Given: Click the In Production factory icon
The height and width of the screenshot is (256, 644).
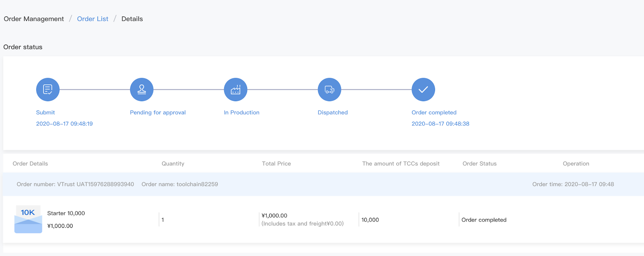Looking at the screenshot, I should click(235, 89).
